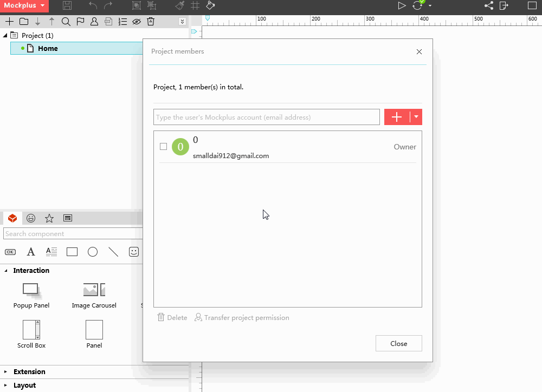Viewport: 542px width, 392px height.
Task: Select the Image Carousel component
Action: [94, 296]
